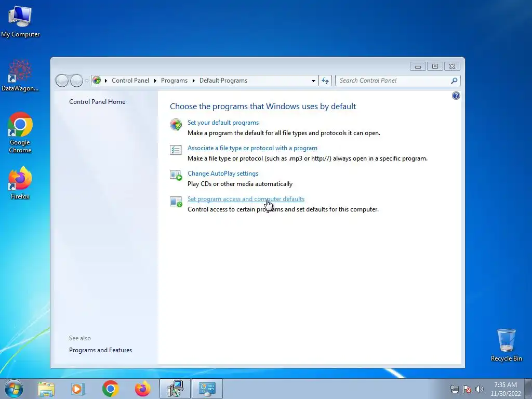
Task: Refresh the Control Panel address bar
Action: point(325,81)
